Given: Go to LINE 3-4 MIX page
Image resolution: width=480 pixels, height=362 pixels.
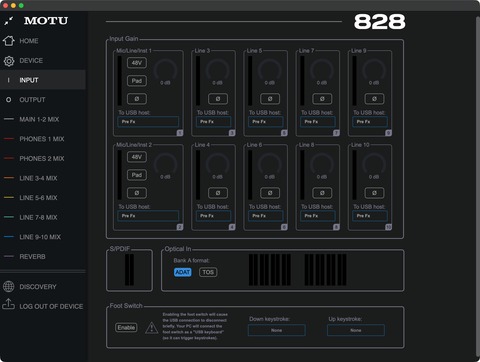Looking at the screenshot, I should pyautogui.click(x=43, y=178).
